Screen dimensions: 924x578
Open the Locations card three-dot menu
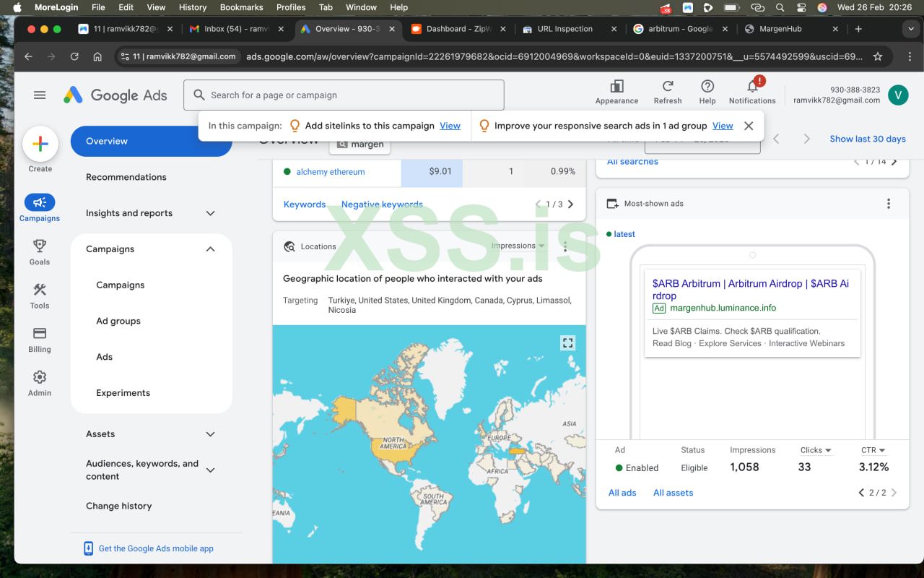tap(565, 246)
